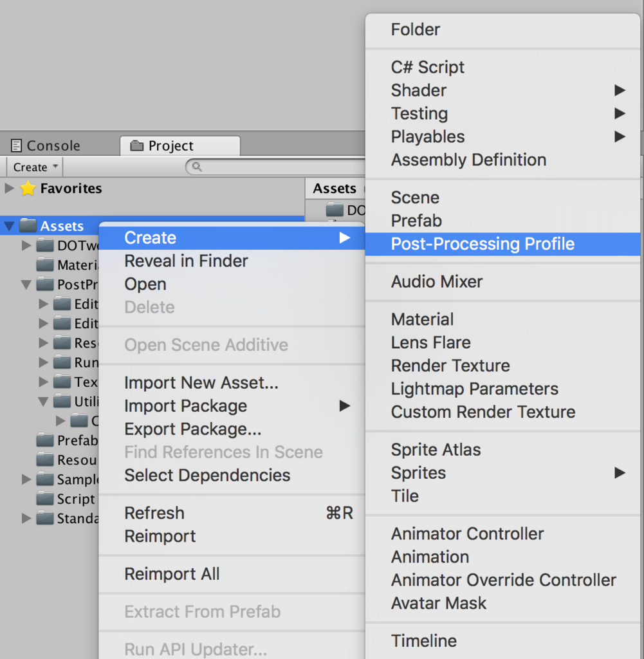Create an Avatar Mask
Viewport: 644px width, 659px height.
(503, 603)
